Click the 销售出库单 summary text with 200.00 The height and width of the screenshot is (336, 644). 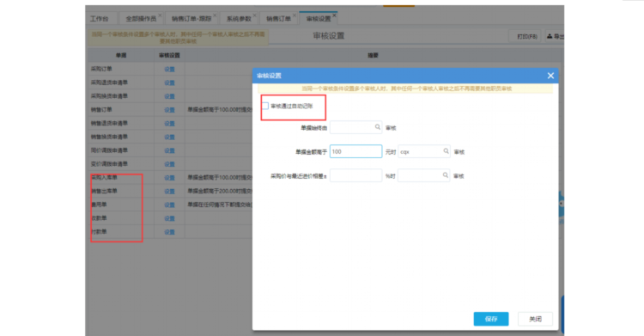pos(220,191)
